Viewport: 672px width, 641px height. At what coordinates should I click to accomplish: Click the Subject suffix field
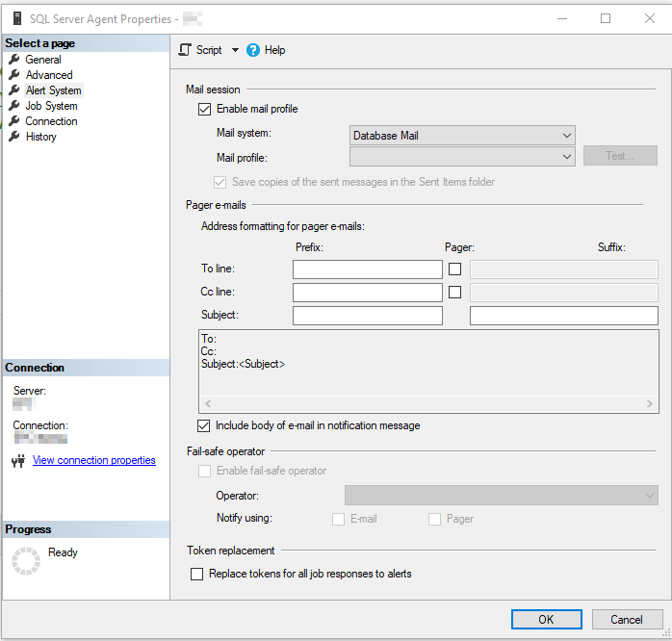click(x=564, y=316)
